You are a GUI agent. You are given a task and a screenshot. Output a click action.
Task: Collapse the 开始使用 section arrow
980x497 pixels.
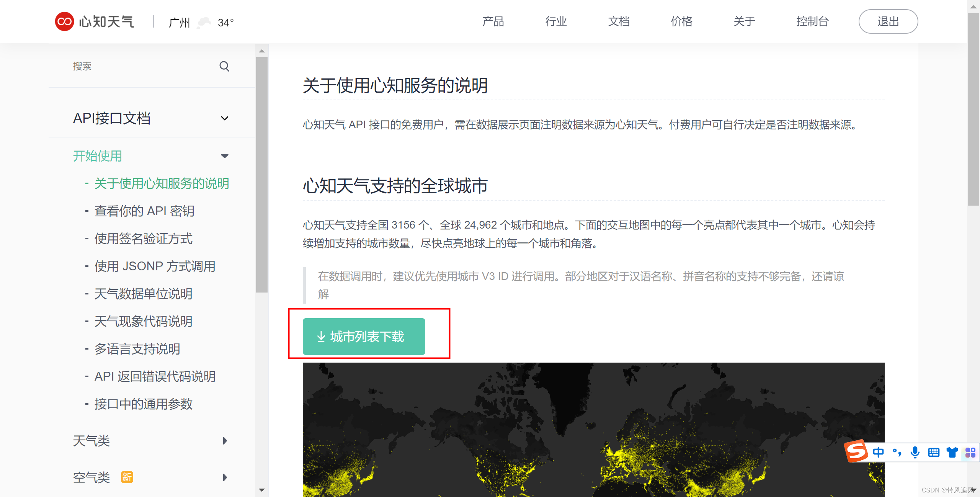click(225, 156)
